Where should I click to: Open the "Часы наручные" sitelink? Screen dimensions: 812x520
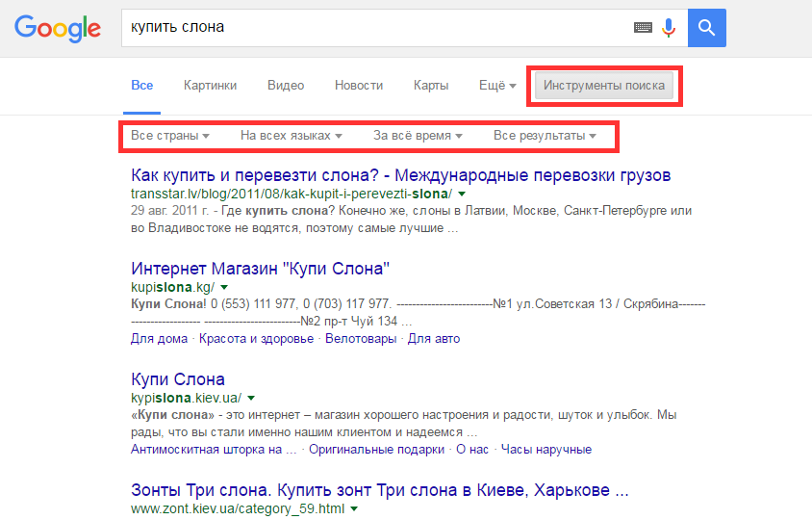click(546, 450)
